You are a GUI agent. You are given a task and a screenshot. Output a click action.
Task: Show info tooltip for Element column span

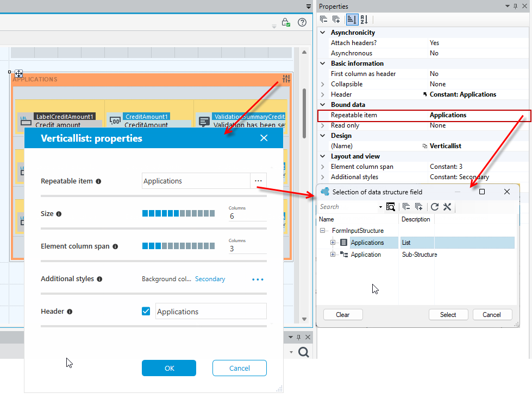click(115, 246)
